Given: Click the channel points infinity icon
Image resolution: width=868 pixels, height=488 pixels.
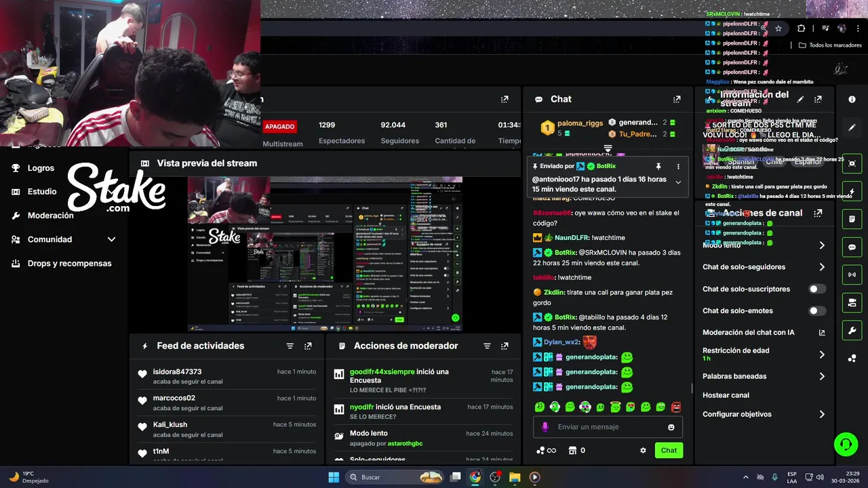Looking at the screenshot, I should (x=546, y=450).
